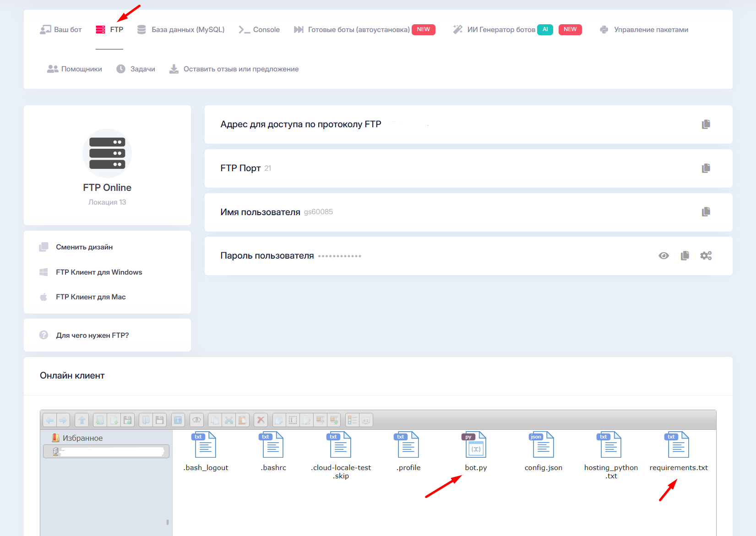Click Сменить дизайн link

pos(84,247)
